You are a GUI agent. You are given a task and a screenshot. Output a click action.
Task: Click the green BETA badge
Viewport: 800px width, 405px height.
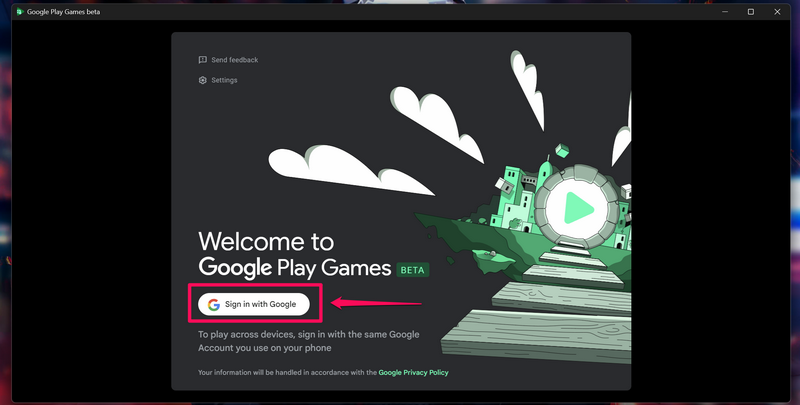click(414, 270)
